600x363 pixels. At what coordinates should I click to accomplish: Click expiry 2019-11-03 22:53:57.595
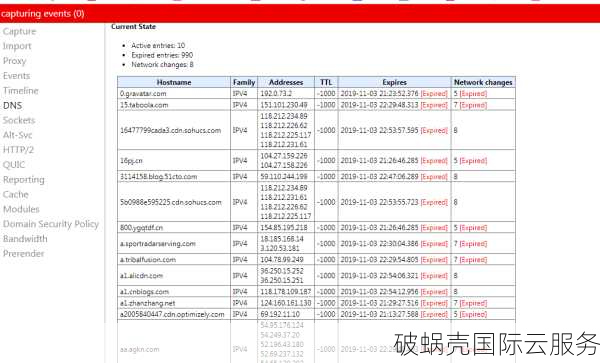point(379,130)
